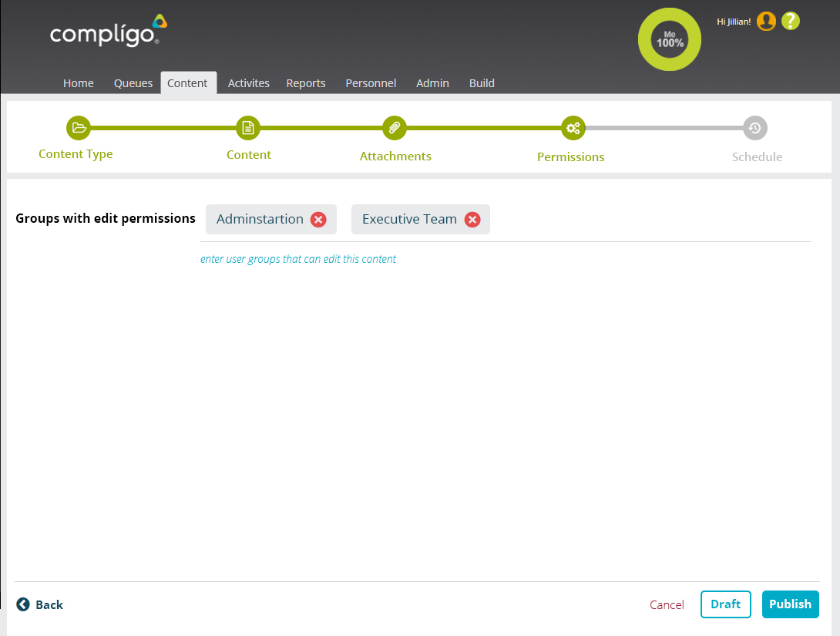
Task: Open the help question mark icon
Action: (791, 22)
